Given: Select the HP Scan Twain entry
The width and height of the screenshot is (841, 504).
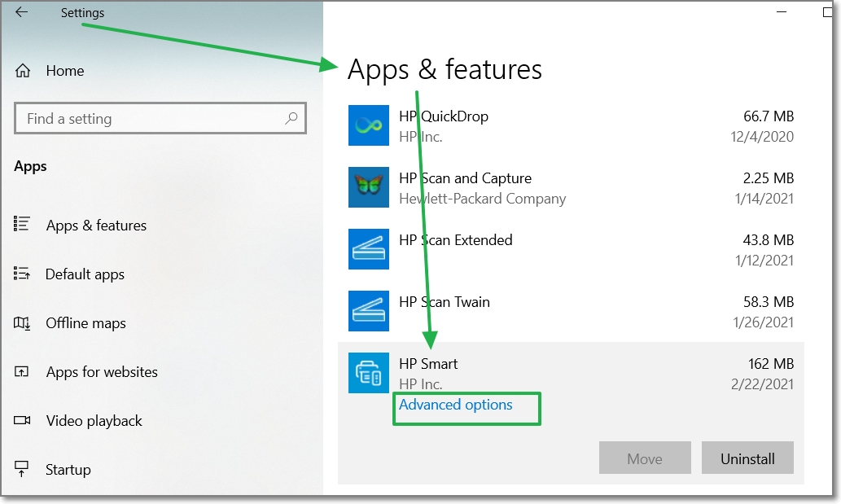Looking at the screenshot, I should (x=444, y=302).
